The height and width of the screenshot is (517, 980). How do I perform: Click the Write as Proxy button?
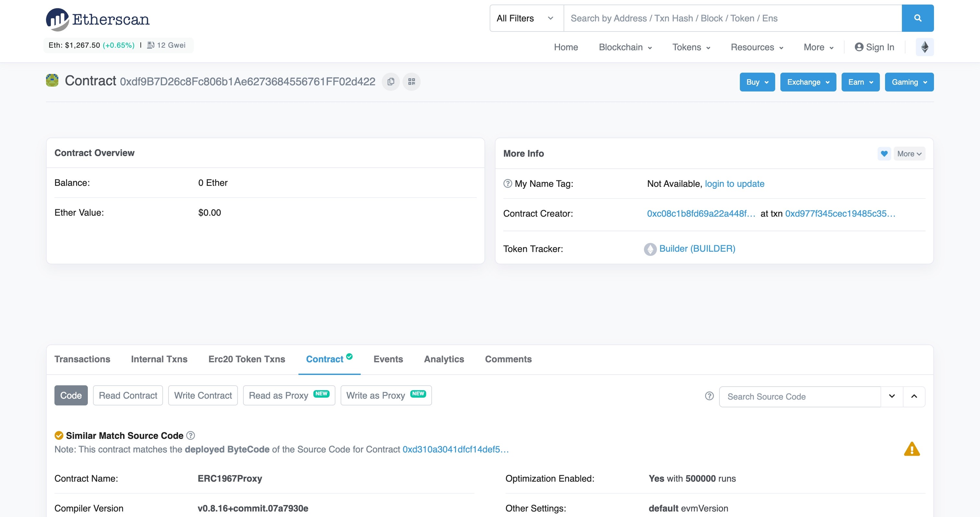[386, 396]
